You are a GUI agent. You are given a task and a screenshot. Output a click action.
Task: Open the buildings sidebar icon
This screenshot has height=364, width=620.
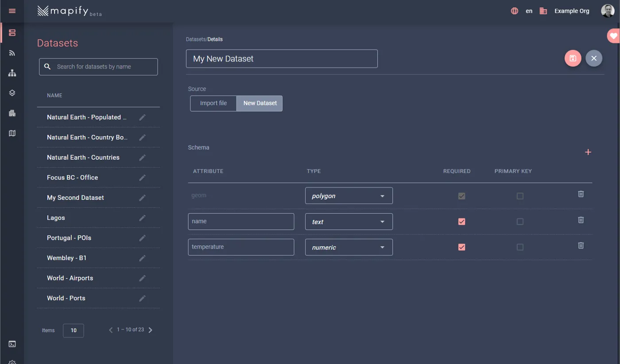coord(12,113)
